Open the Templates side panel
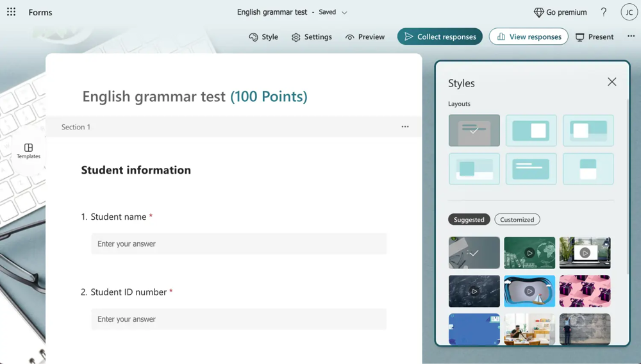The height and width of the screenshot is (364, 641). click(28, 151)
